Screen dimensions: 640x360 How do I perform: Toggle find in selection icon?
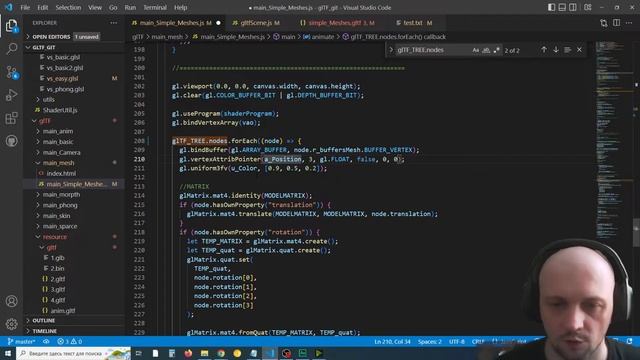point(567,50)
